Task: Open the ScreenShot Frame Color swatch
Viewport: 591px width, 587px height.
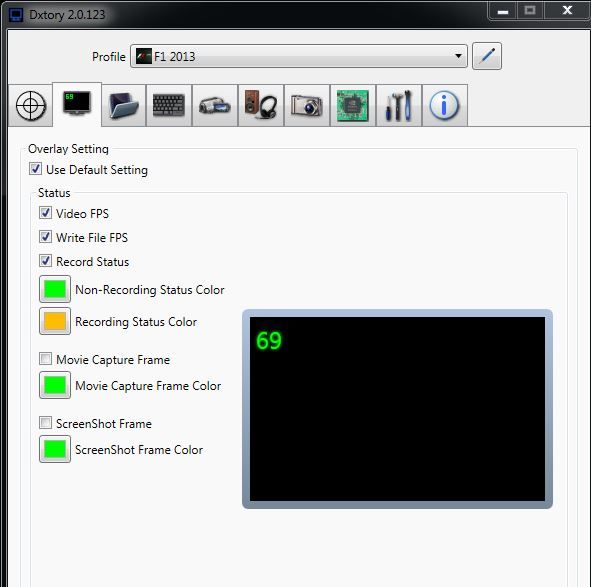Action: [55, 449]
